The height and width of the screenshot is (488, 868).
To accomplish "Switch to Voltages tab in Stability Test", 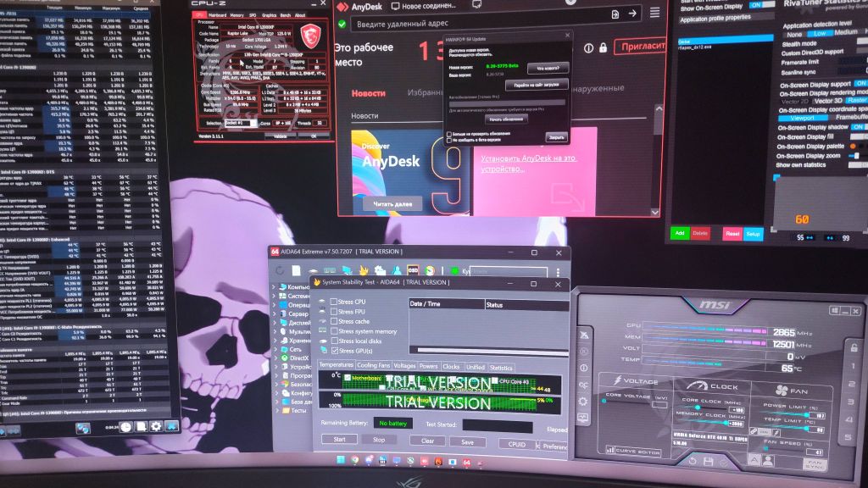I will tap(404, 366).
